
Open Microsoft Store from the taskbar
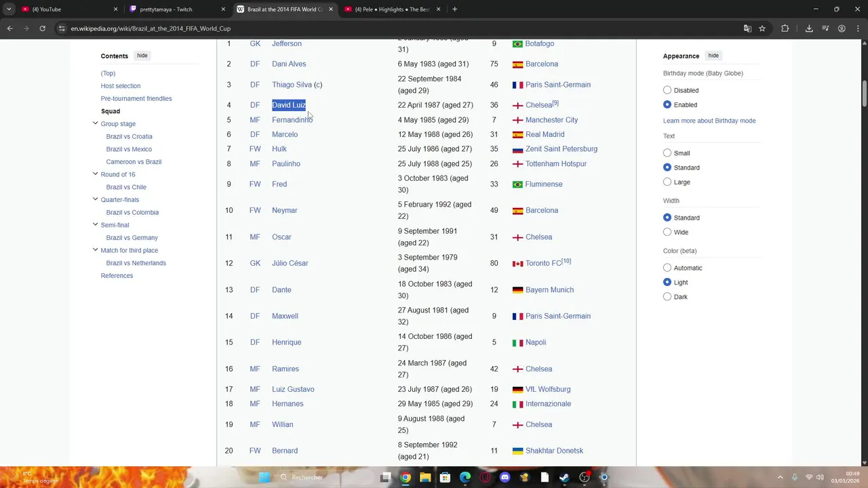[x=445, y=477]
